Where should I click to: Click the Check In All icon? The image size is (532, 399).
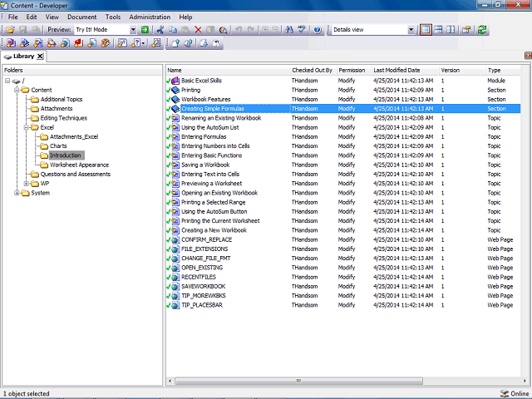[x=189, y=43]
